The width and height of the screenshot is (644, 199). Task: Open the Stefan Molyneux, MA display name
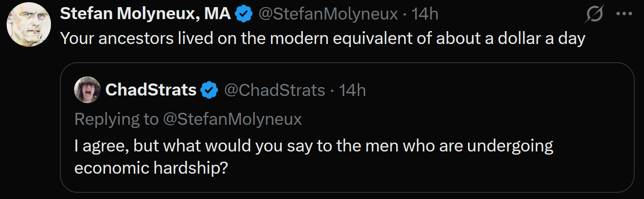145,15
